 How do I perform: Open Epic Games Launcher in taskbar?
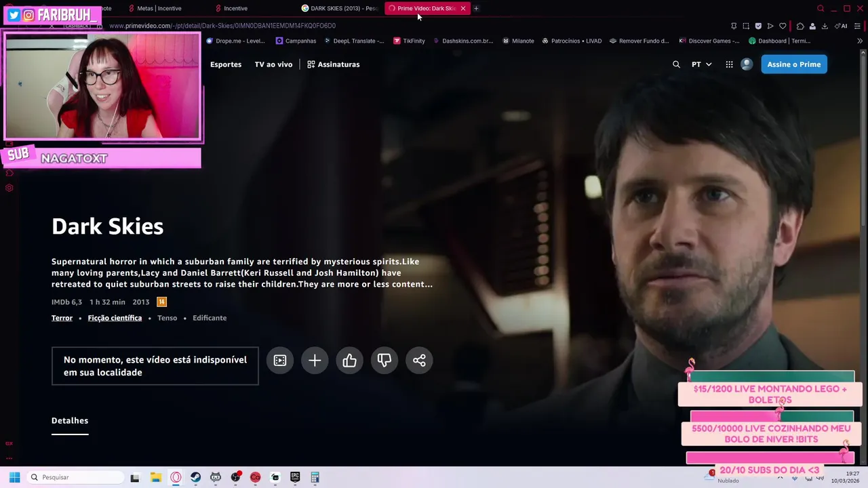click(x=295, y=477)
